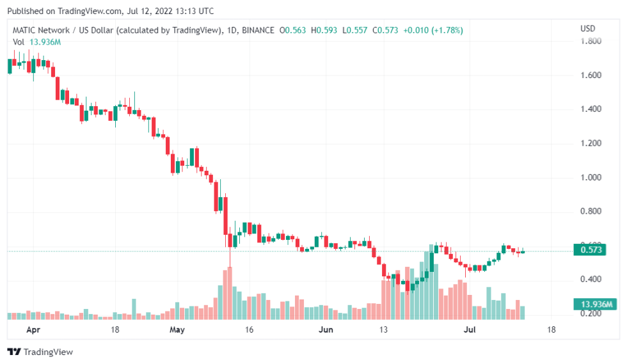Click the 0.400 price axis label

(x=591, y=279)
